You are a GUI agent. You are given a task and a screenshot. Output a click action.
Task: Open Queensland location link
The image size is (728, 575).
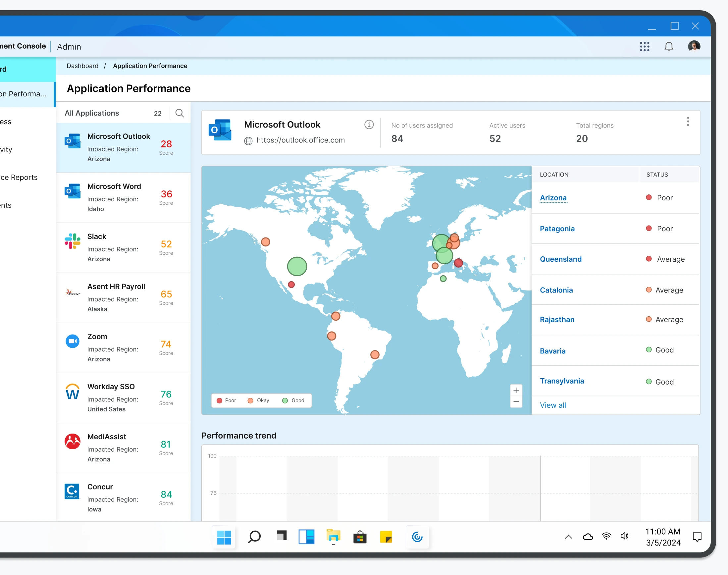coord(561,259)
